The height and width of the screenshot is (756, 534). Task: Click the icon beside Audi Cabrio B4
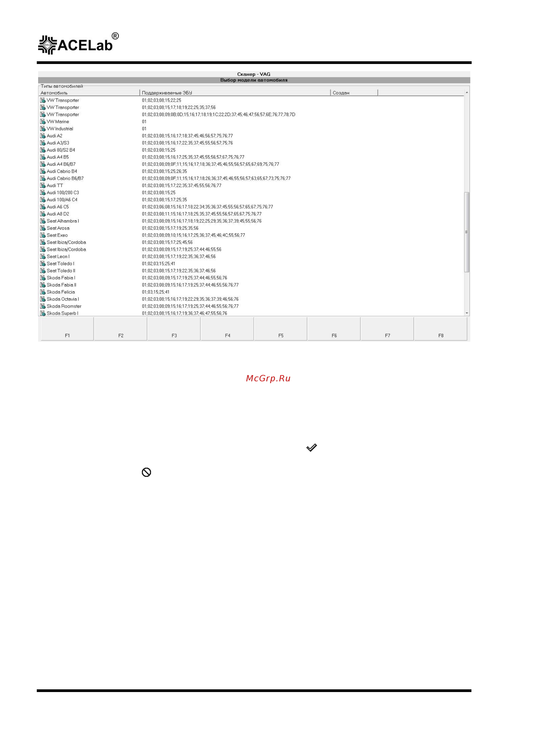tap(43, 171)
